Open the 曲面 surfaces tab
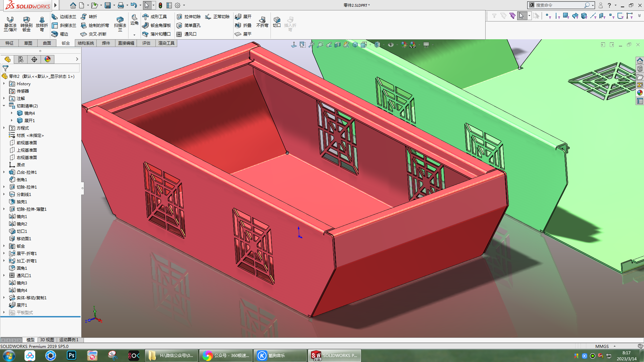 (x=47, y=43)
